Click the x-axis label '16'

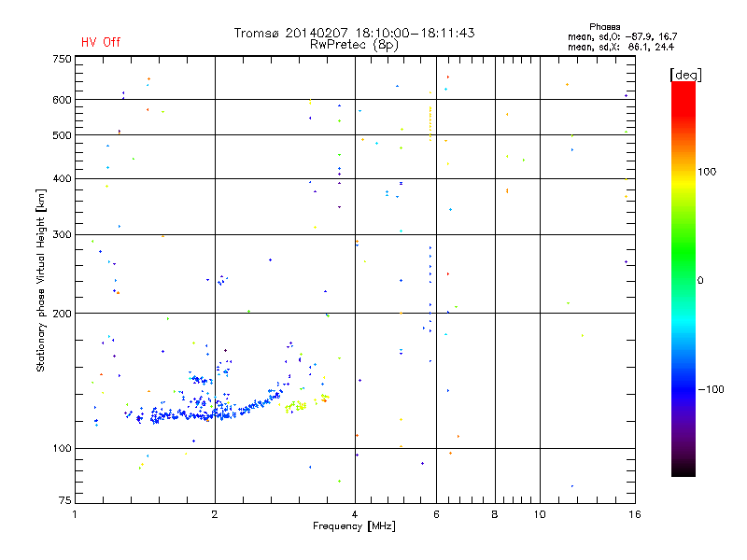(x=635, y=514)
